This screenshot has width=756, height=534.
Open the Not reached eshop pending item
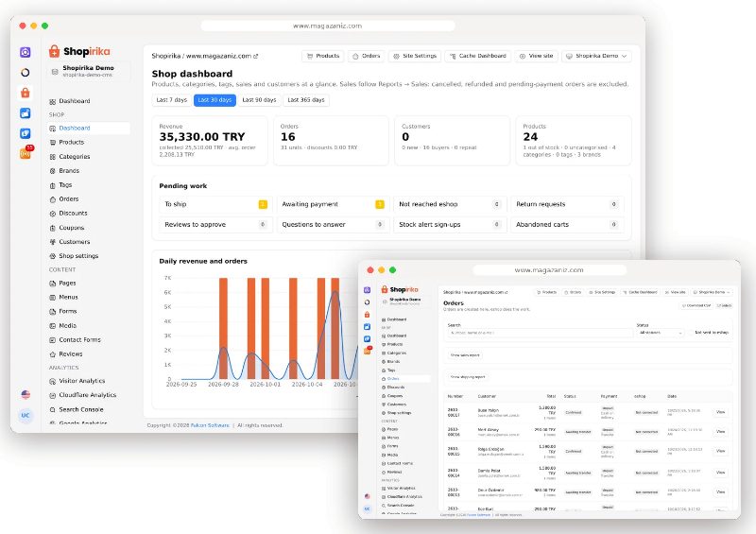point(450,204)
